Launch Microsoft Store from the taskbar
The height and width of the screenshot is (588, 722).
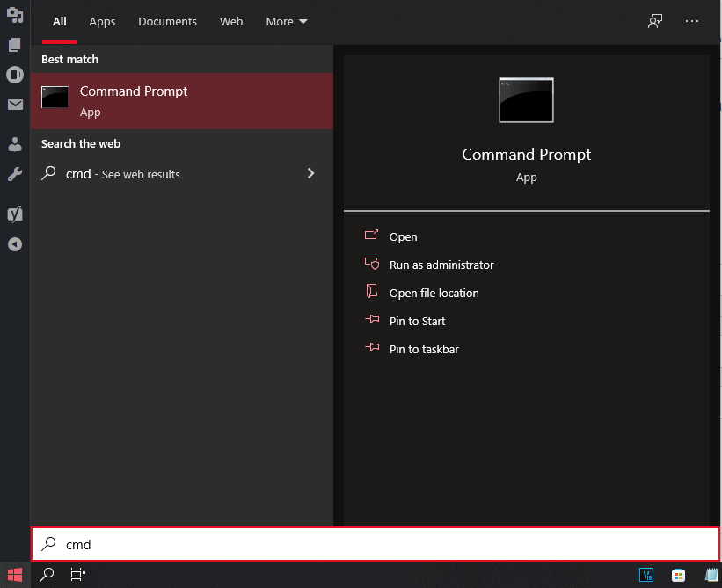tap(678, 575)
